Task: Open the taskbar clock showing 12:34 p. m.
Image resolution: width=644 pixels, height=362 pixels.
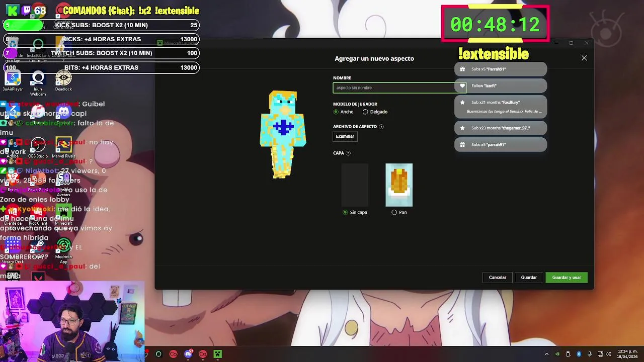Action: point(627,354)
